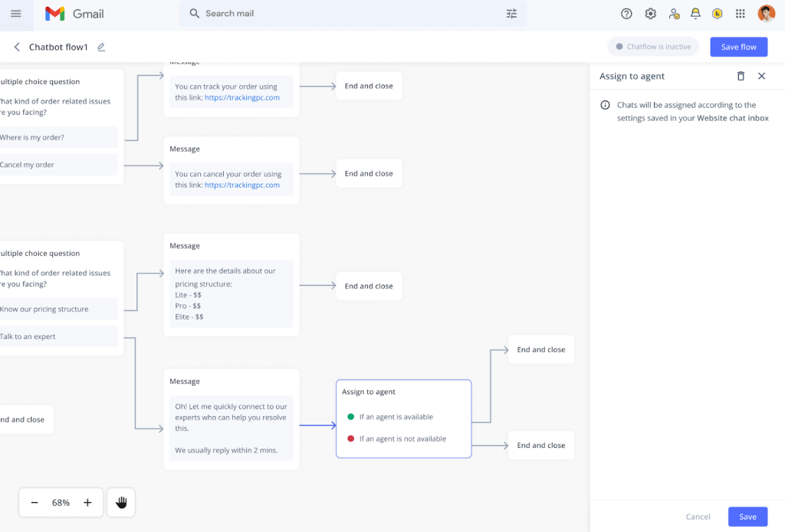Close the Assign to agent panel
This screenshot has height=532, width=785.
(761, 76)
